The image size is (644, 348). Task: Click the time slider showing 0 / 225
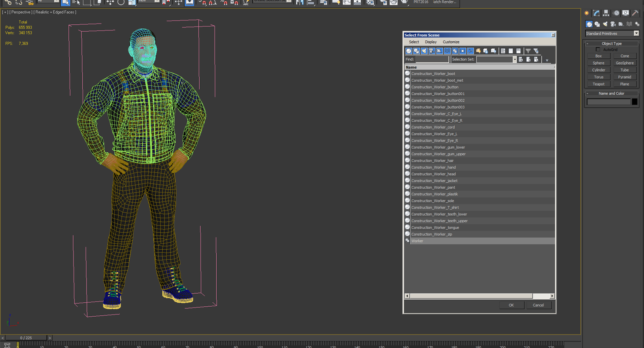coord(26,338)
